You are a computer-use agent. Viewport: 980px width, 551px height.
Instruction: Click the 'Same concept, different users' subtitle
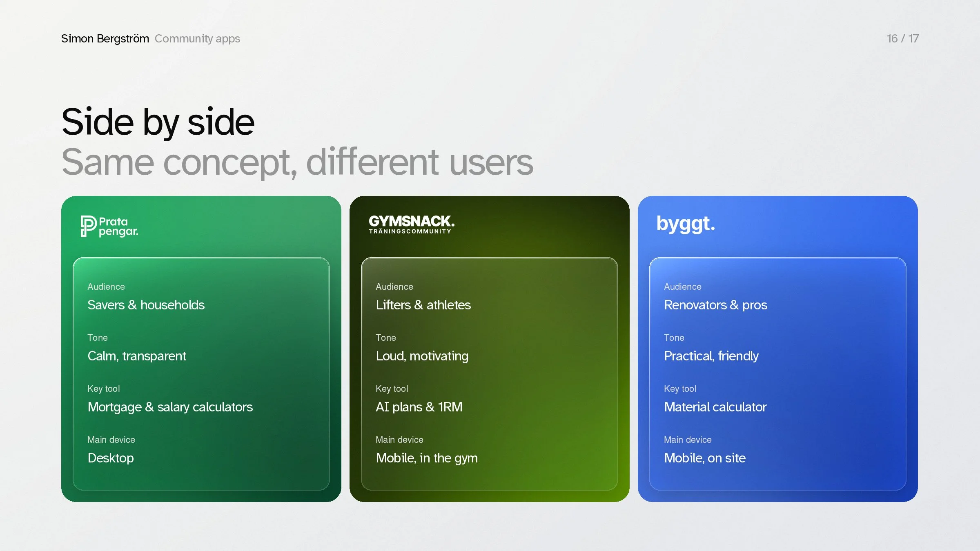coord(297,163)
